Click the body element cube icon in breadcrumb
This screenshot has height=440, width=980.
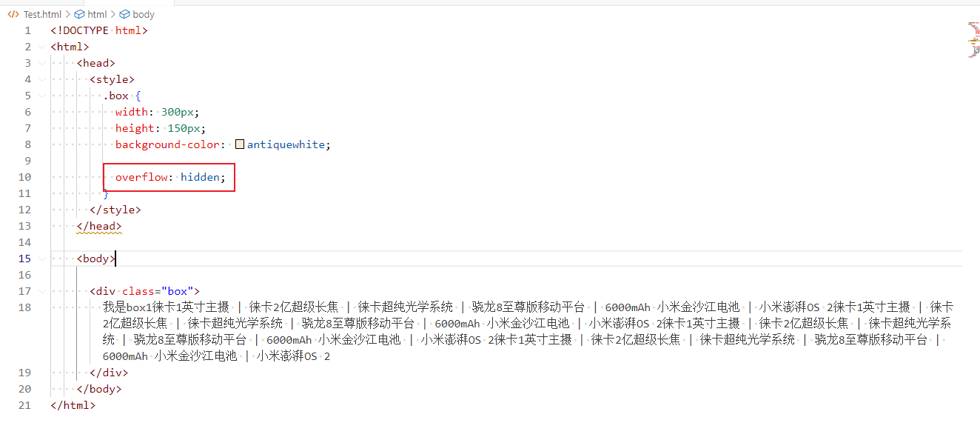click(x=124, y=14)
